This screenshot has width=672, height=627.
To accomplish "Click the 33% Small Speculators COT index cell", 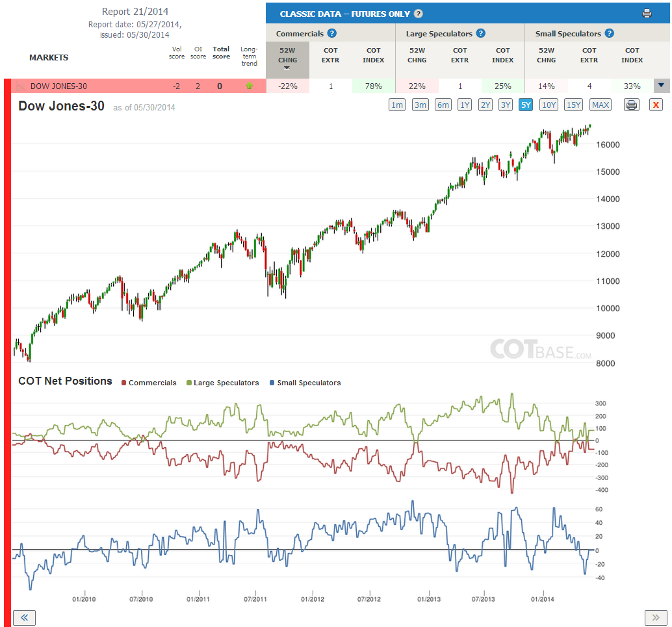I will click(x=632, y=86).
